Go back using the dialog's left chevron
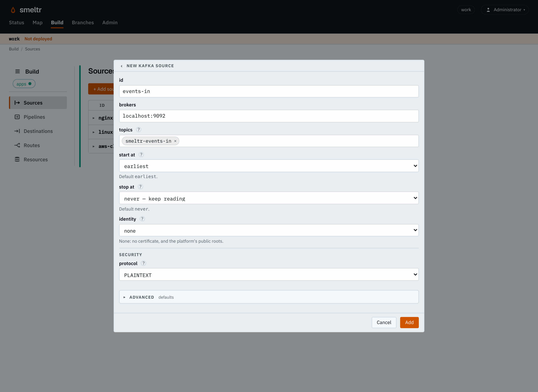 click(122, 66)
